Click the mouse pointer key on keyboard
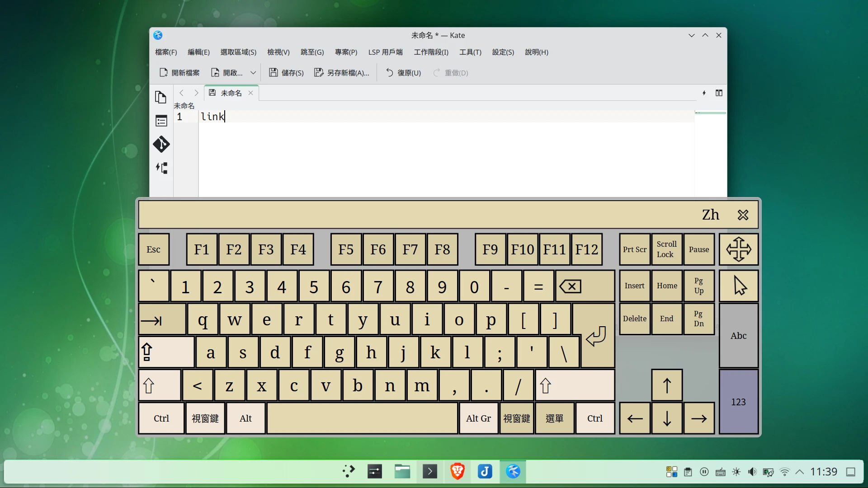This screenshot has height=488, width=868. click(x=738, y=286)
